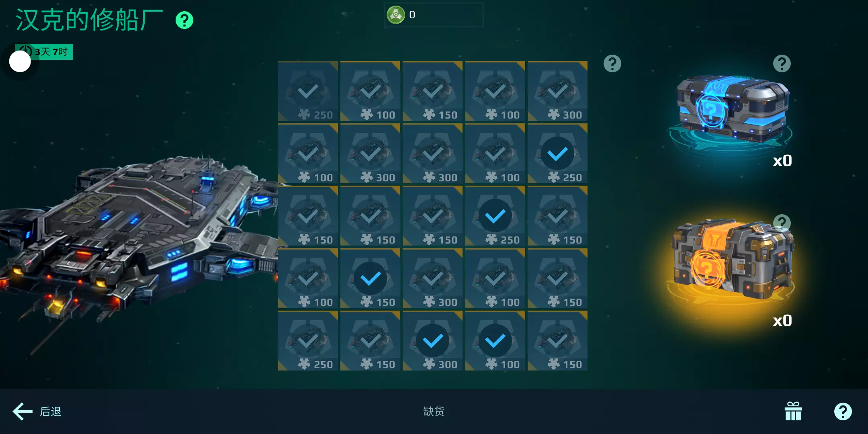Open the gift box icon in bottom bar
The image size is (868, 434).
coord(793,411)
